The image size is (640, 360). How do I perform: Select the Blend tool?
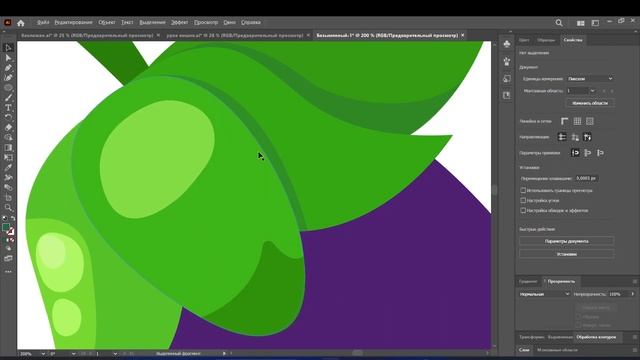[8, 187]
